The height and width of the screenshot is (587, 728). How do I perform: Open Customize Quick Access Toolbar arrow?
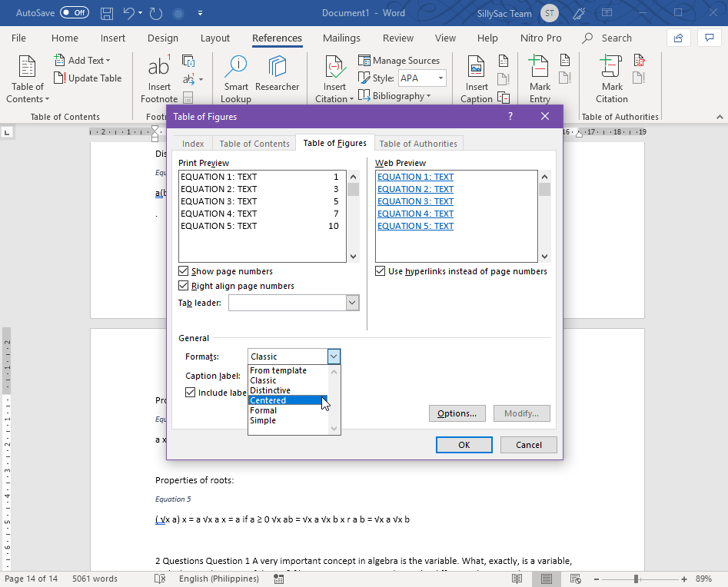(200, 13)
